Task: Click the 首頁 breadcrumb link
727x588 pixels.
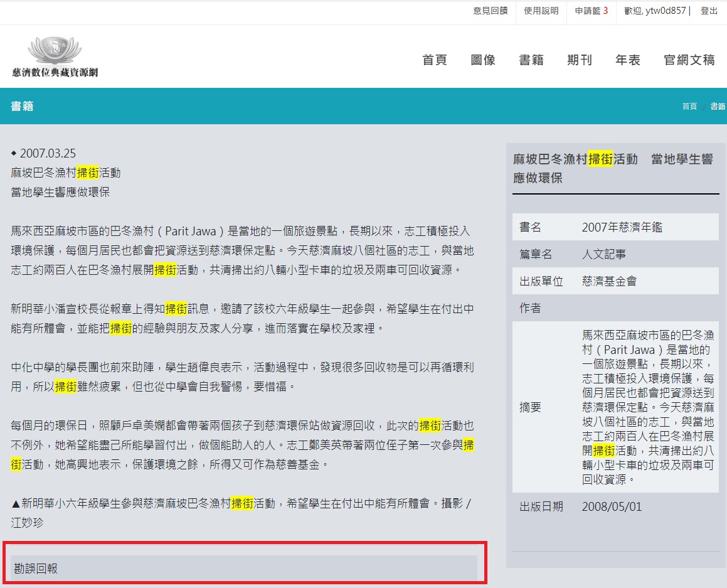Action: point(689,106)
